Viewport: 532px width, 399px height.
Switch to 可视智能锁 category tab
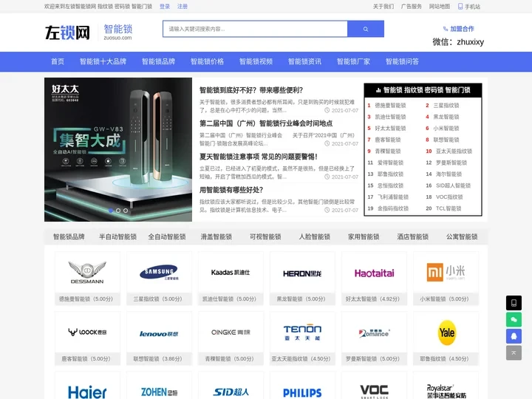(x=265, y=237)
